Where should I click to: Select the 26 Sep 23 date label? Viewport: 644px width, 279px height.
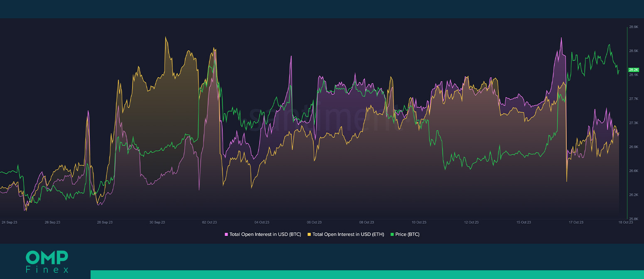52,223
